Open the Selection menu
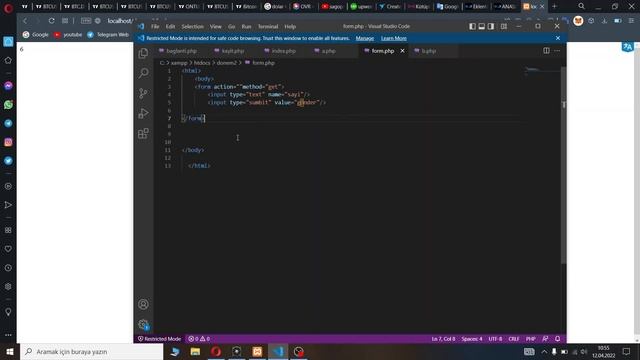 pos(192,27)
